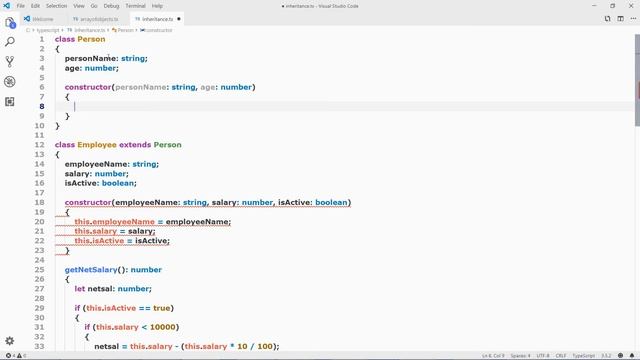The width and height of the screenshot is (640, 360).
Task: Change encoding via UTF-8 indicator
Action: pos(542,356)
